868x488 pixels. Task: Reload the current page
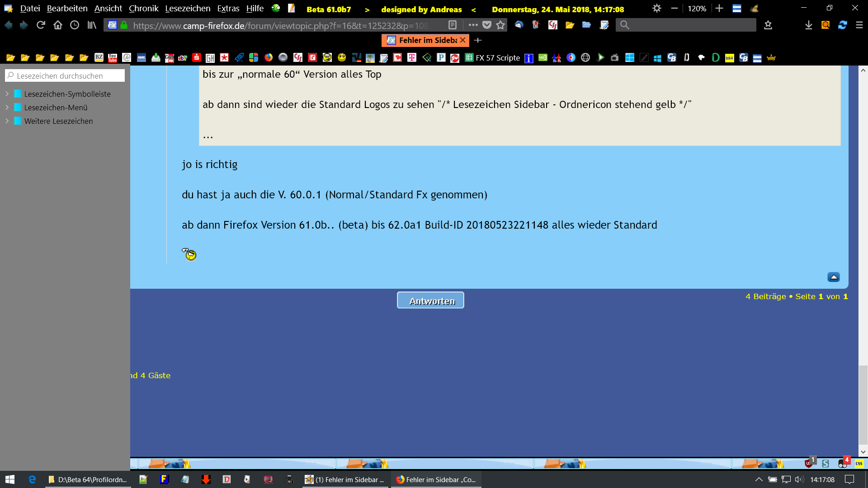click(41, 25)
